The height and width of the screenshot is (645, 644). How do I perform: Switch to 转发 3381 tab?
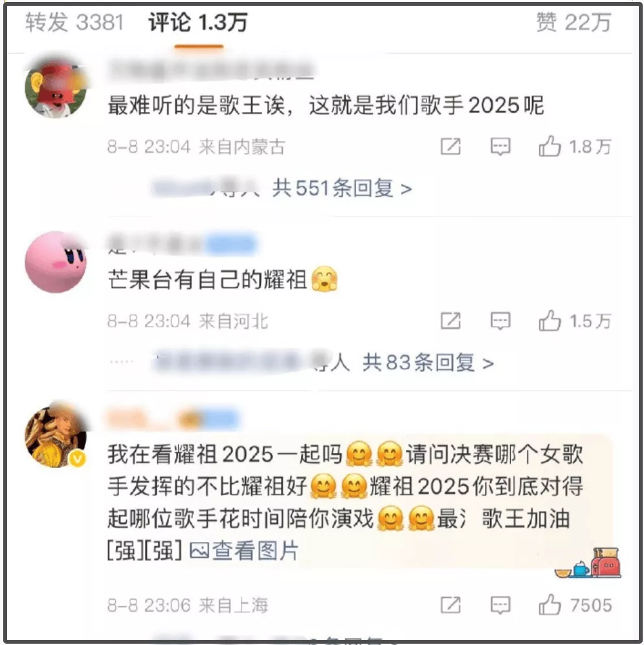(x=74, y=22)
